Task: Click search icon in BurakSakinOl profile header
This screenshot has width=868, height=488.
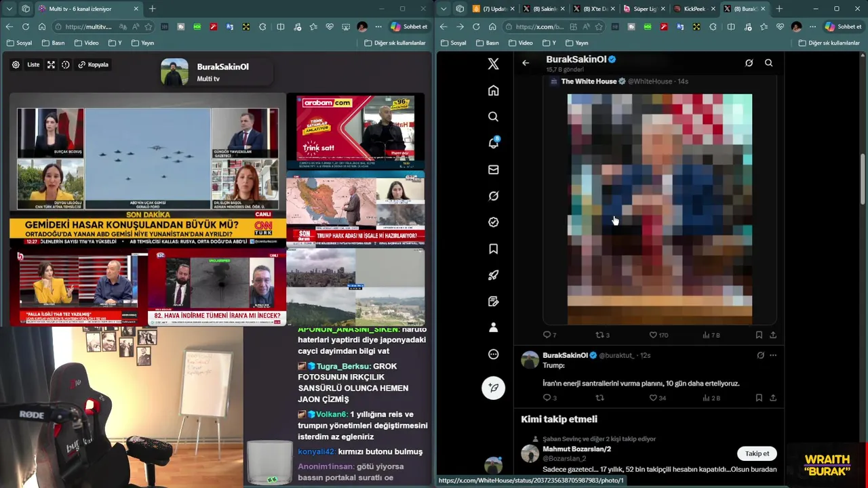Action: click(768, 63)
